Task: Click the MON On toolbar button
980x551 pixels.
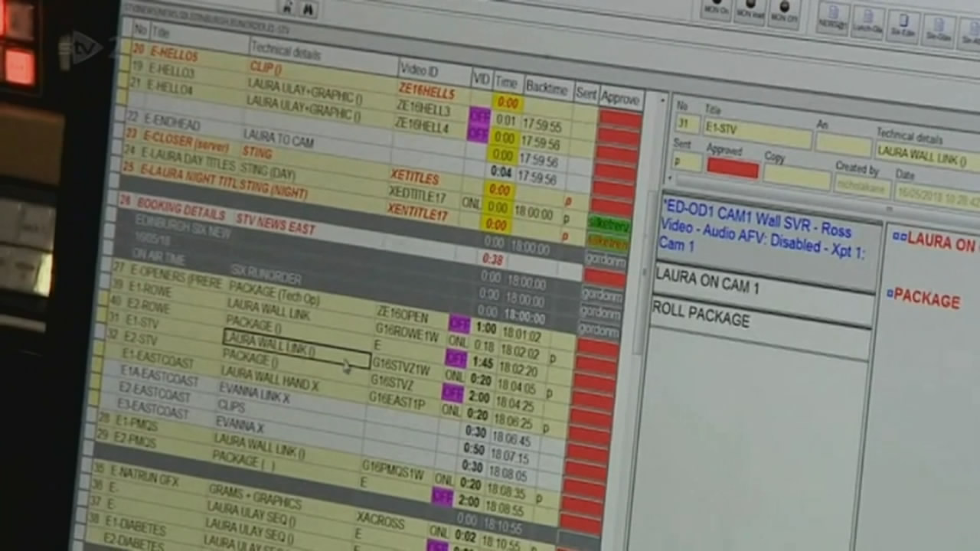Action: [715, 9]
